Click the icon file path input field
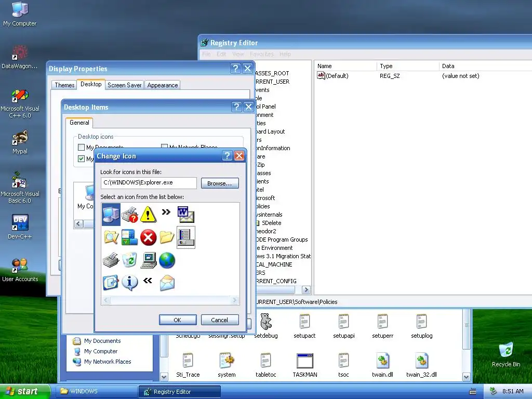This screenshot has height=399, width=532. point(149,182)
